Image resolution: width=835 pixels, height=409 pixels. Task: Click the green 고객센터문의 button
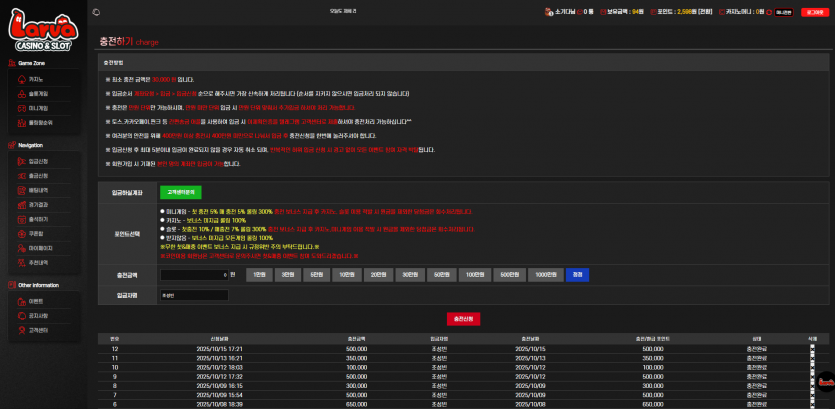click(x=181, y=192)
